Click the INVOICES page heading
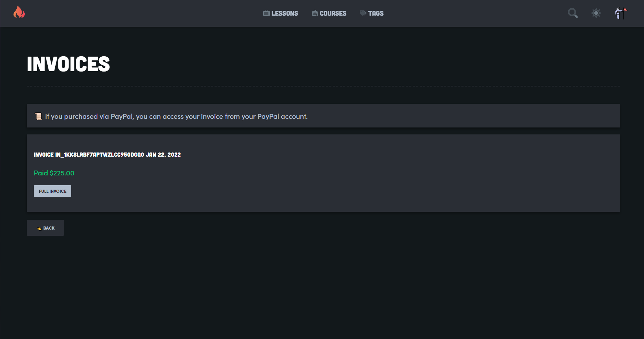The width and height of the screenshot is (644, 339). [x=69, y=64]
